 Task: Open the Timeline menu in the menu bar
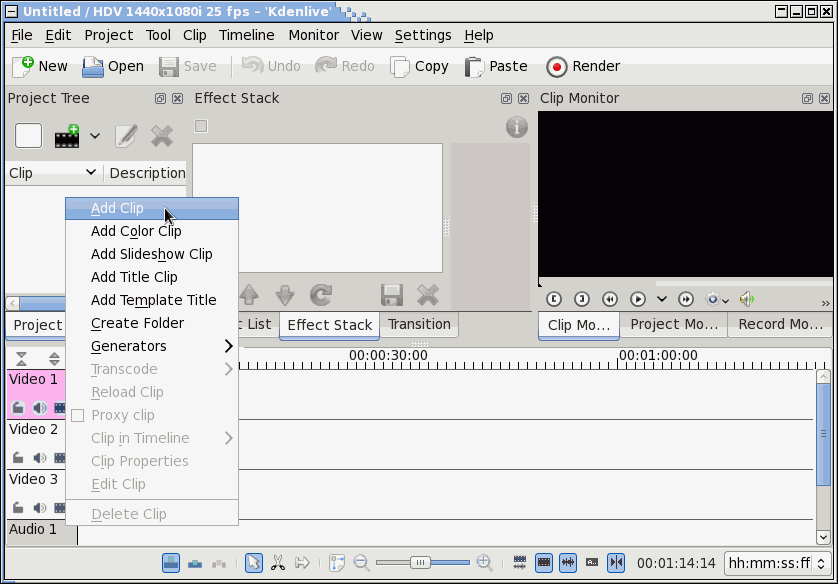coord(246,35)
